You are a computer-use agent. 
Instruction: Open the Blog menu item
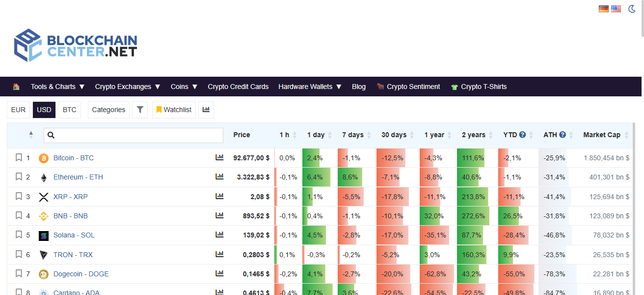359,87
